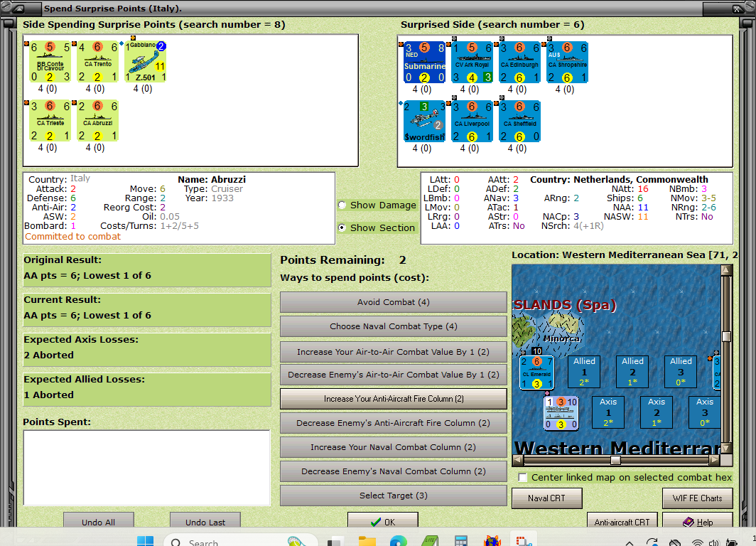Viewport: 756px width, 546px height.
Task: Open the Naval CRT chart
Action: tap(547, 498)
